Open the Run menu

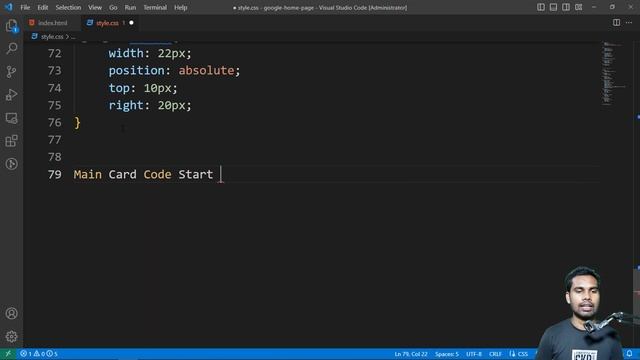coord(130,7)
